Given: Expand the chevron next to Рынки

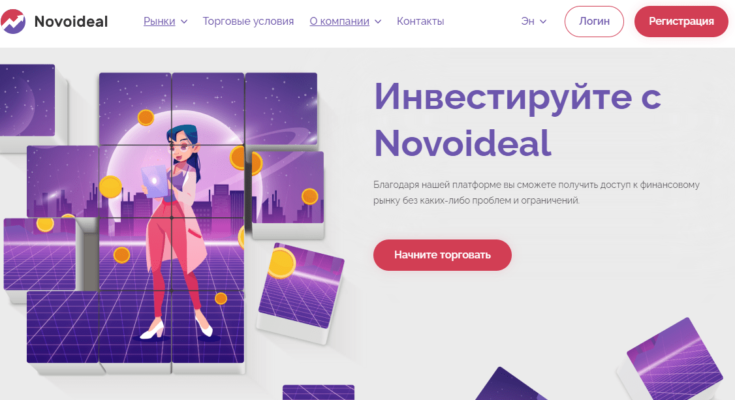Looking at the screenshot, I should point(184,22).
